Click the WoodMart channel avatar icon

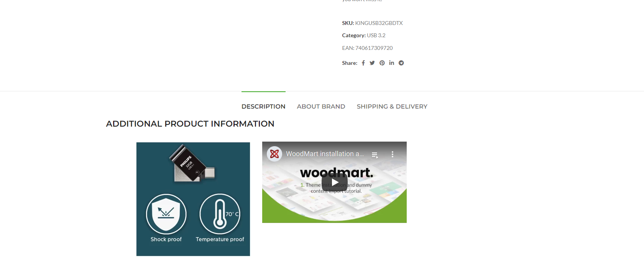274,154
